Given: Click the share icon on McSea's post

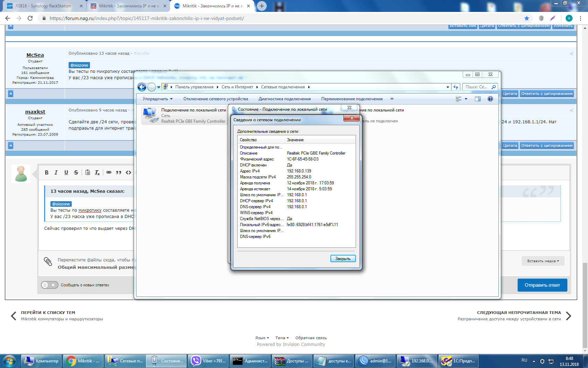Looking at the screenshot, I should pyautogui.click(x=571, y=54).
